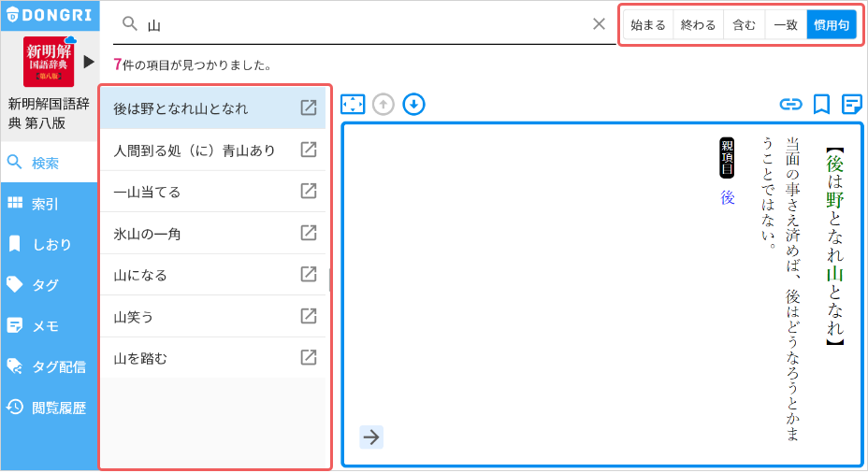Click the search input containing 山
868x473 pixels.
pos(366,25)
